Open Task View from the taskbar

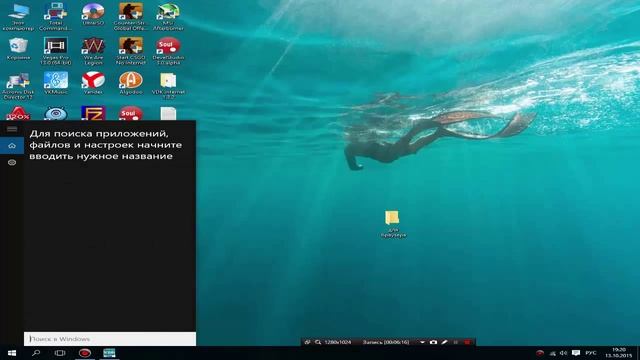[60, 353]
